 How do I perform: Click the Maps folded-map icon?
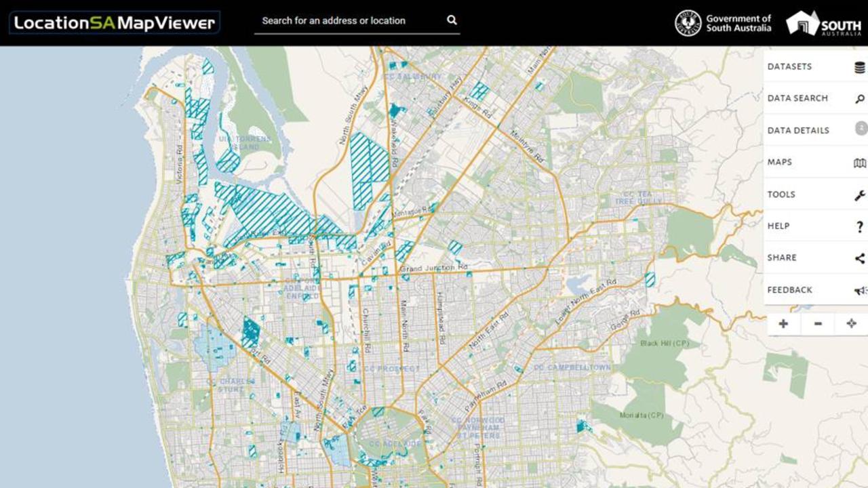coord(860,163)
